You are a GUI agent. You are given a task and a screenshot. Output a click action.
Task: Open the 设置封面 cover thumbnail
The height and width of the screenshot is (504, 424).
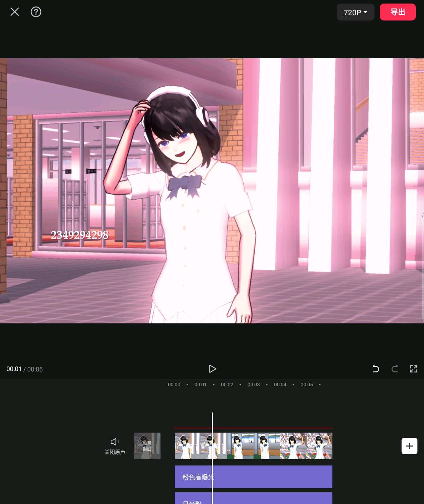coord(147,446)
